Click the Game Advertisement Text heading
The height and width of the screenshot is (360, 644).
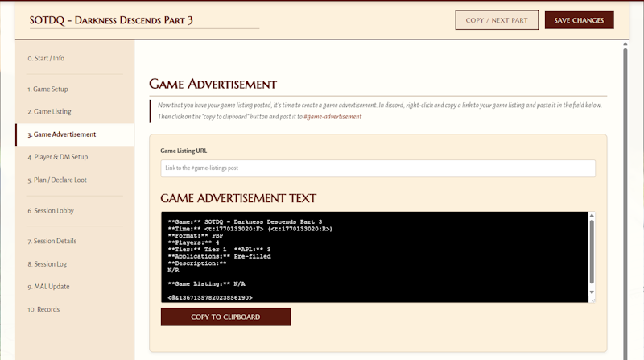point(238,198)
